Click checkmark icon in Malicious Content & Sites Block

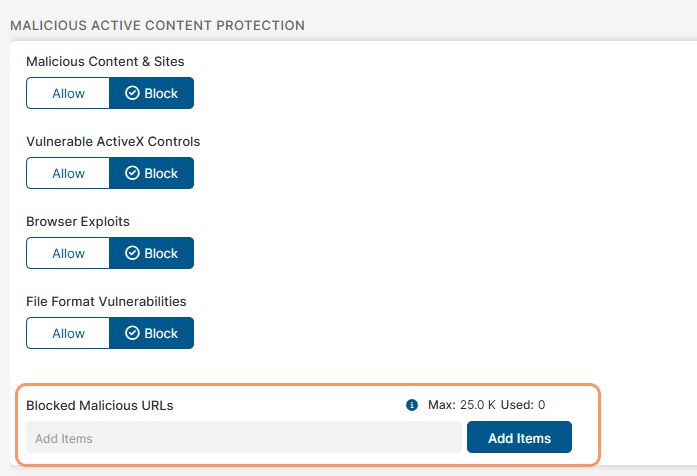pyautogui.click(x=132, y=93)
